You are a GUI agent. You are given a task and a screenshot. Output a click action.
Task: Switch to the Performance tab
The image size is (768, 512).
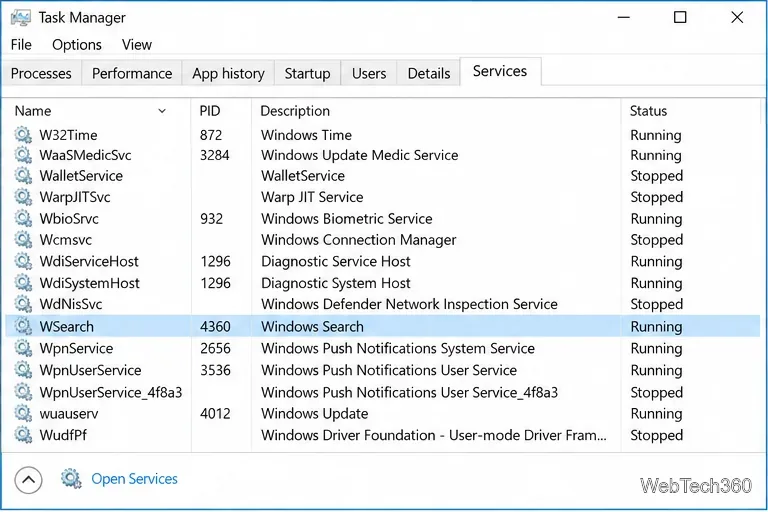point(132,73)
